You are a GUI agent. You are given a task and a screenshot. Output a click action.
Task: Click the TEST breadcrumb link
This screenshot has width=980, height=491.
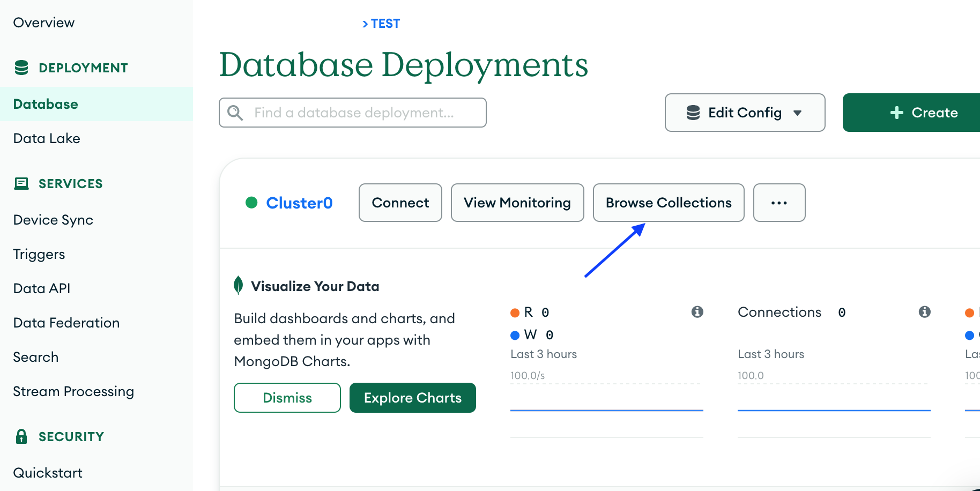click(385, 24)
